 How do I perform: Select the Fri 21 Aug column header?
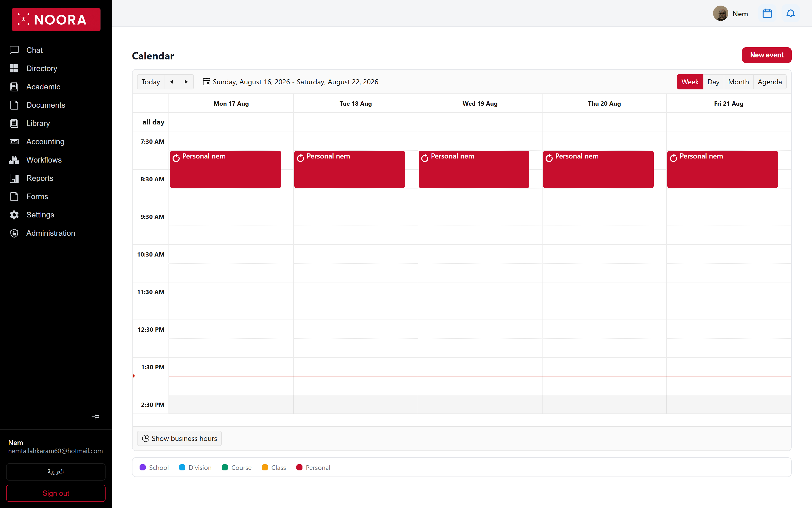tap(729, 103)
